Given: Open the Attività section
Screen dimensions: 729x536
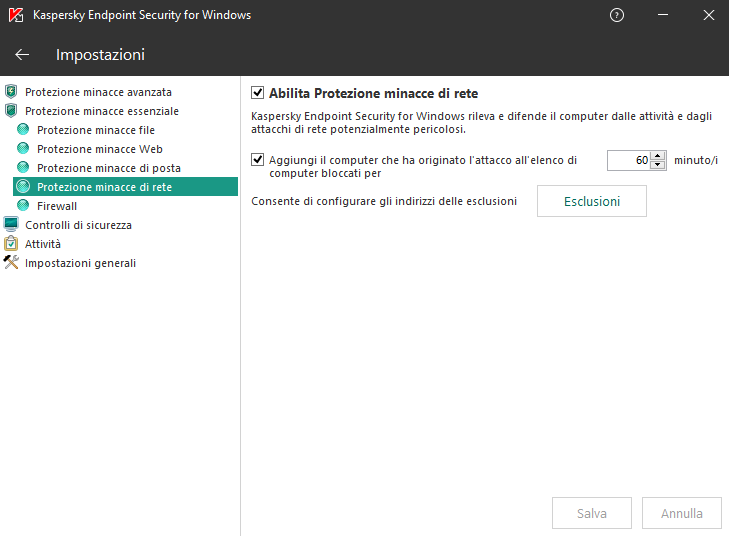Looking at the screenshot, I should coord(43,244).
